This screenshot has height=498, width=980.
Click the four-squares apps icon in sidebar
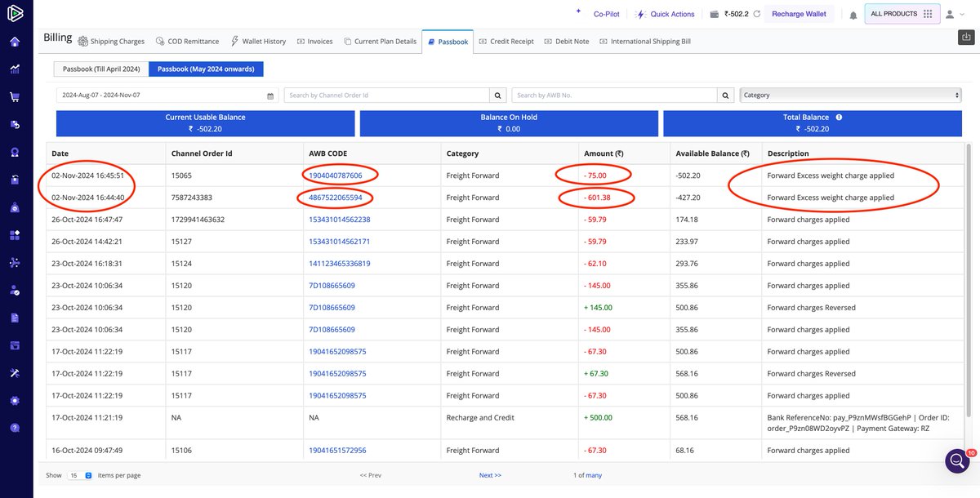15,235
